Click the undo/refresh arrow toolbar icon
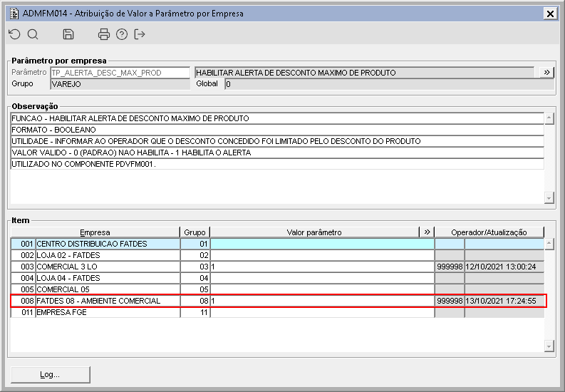The width and height of the screenshot is (565, 392). [x=14, y=34]
